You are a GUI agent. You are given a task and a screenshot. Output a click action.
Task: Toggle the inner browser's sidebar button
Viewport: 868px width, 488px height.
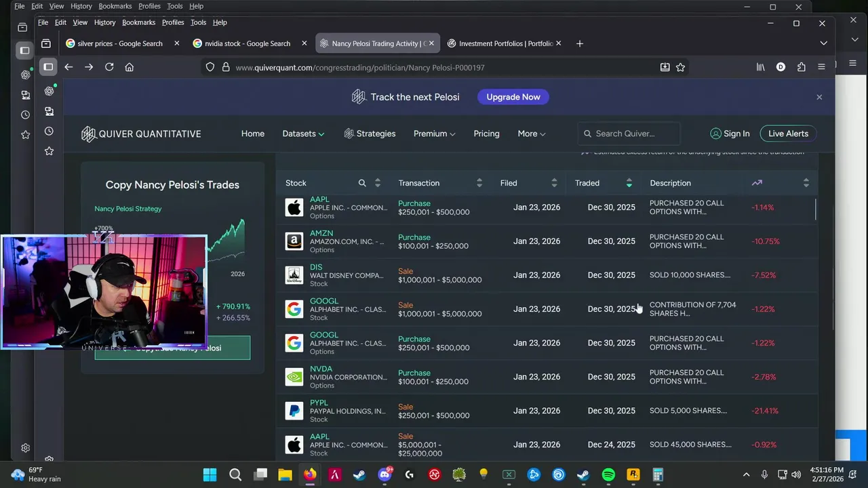click(48, 67)
